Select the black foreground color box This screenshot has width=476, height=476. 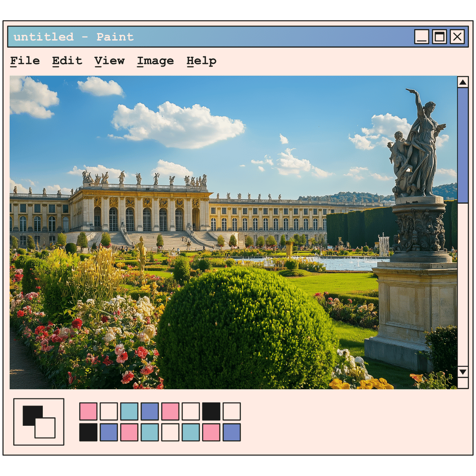[x=30, y=413]
